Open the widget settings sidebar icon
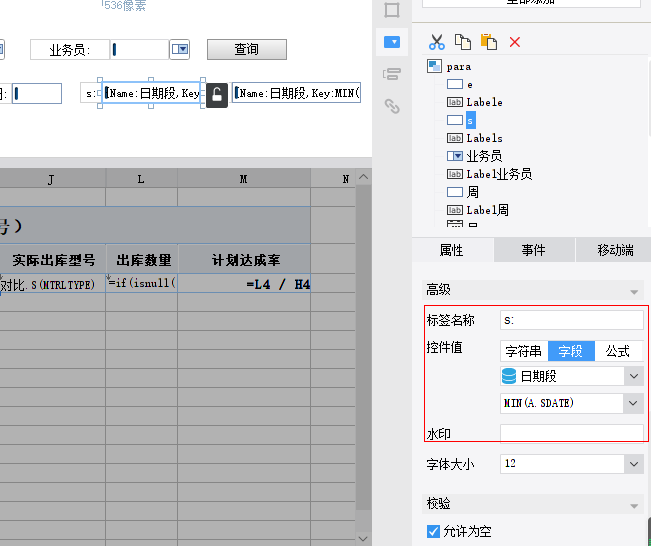Image resolution: width=651 pixels, height=546 pixels. pyautogui.click(x=392, y=42)
